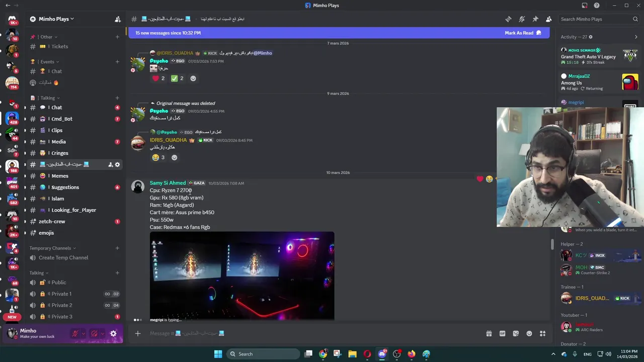This screenshot has height=362, width=644.
Task: Open the Tickets channel
Action: click(x=75, y=46)
